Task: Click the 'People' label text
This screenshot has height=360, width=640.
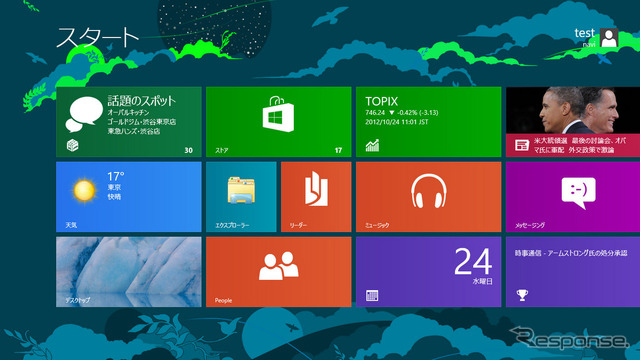Action: (223, 300)
